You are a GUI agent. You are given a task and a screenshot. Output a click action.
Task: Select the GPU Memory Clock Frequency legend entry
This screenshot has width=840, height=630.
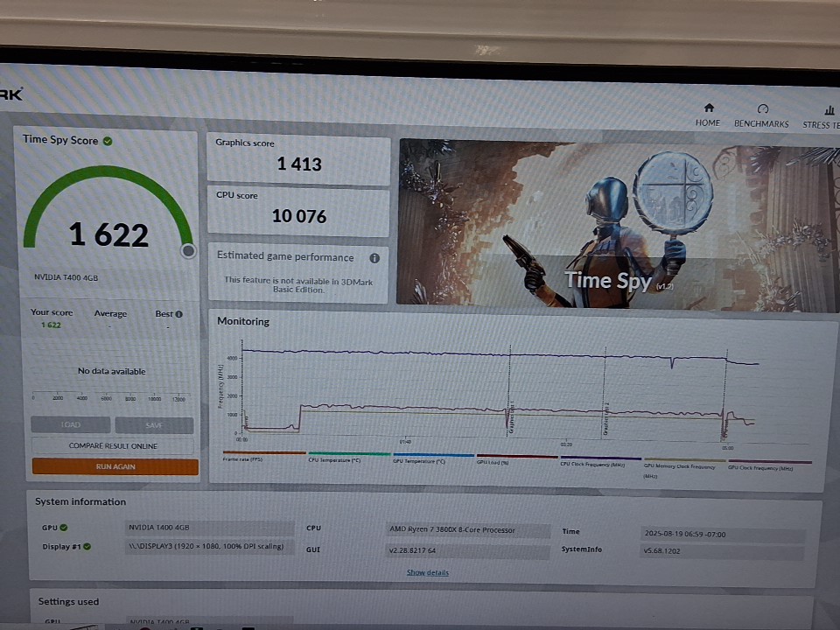[684, 466]
